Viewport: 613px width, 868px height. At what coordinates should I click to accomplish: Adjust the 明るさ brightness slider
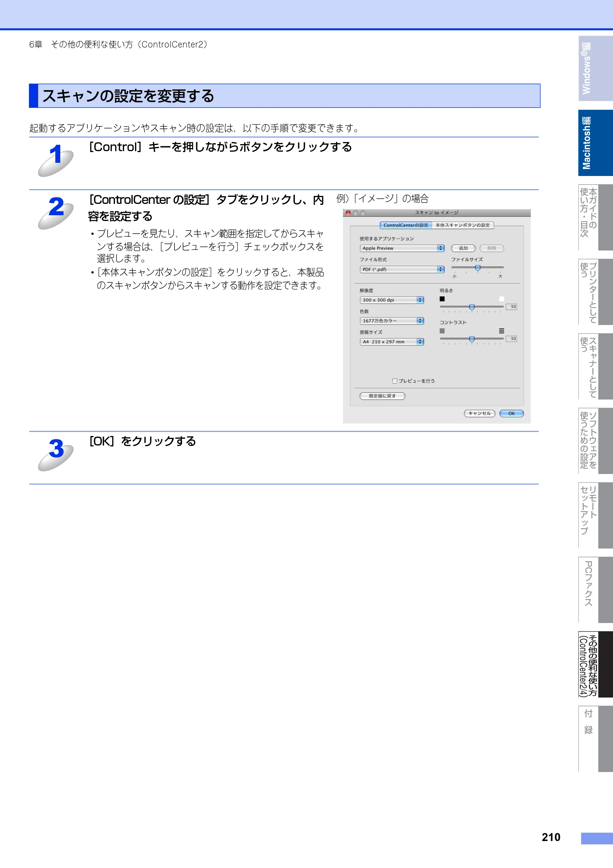click(471, 307)
